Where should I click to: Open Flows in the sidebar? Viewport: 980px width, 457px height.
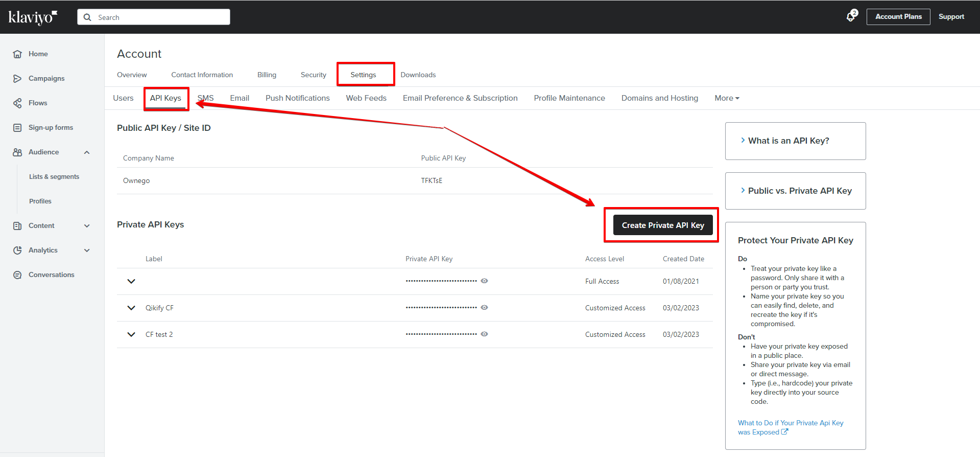38,103
